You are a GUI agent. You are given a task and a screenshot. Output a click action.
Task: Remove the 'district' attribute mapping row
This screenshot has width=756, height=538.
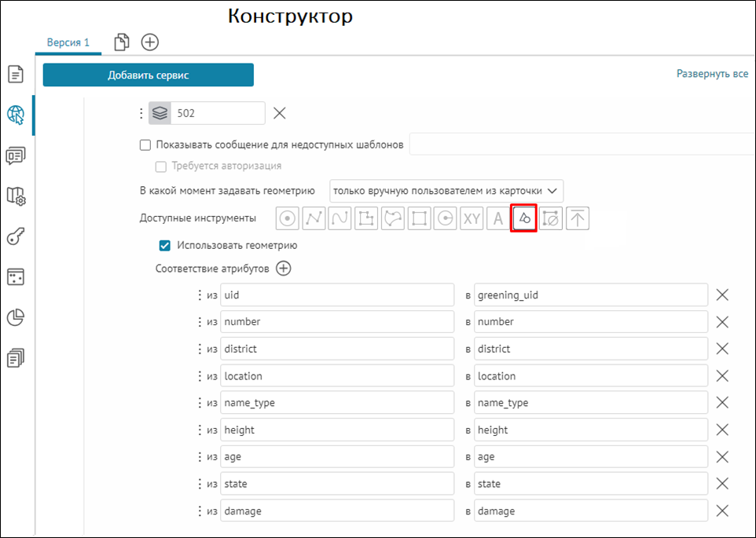click(722, 349)
